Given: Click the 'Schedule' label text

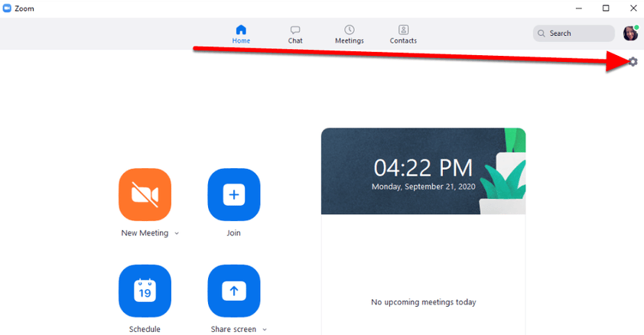Looking at the screenshot, I should click(145, 329).
